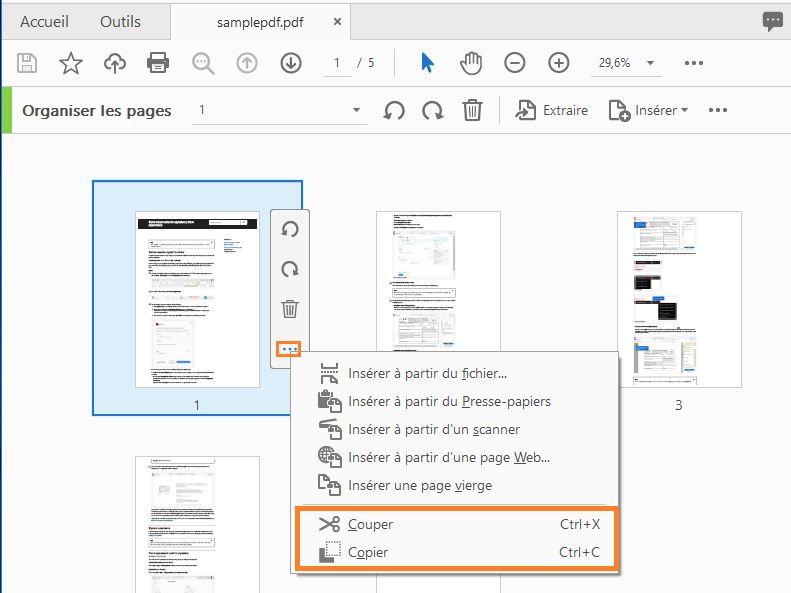Rotate page 1 thumbnail clockwise
Screen dimensions: 791x593
(290, 269)
